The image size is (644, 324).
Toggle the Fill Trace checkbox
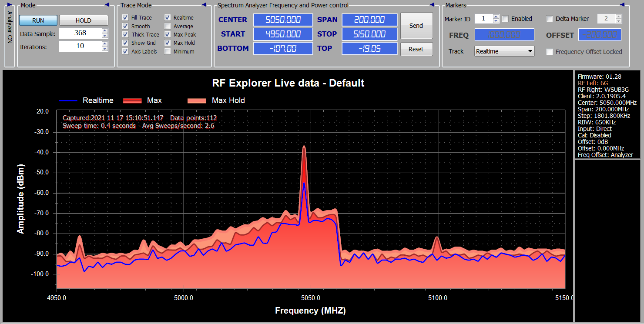click(x=125, y=18)
